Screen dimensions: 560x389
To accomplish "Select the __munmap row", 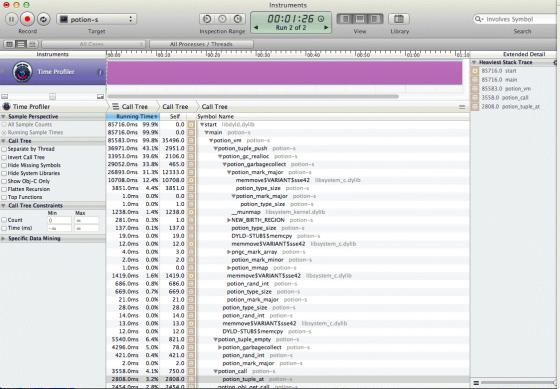I will coord(288,212).
